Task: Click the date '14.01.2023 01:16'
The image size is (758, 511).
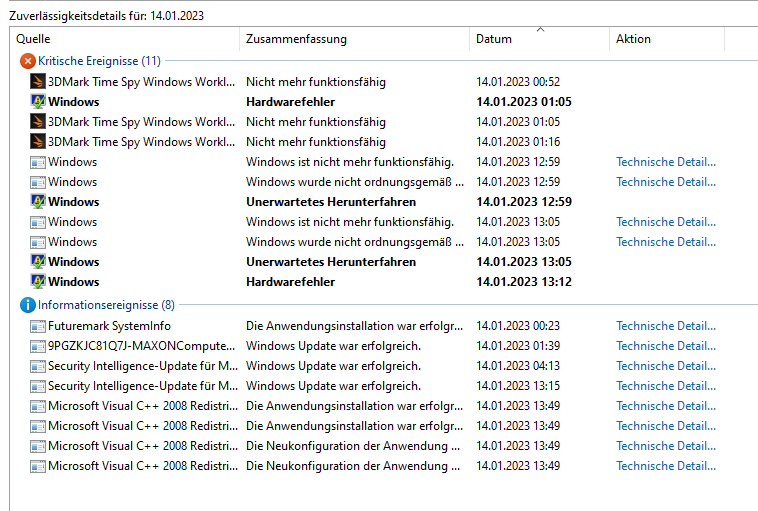Action: pos(518,142)
